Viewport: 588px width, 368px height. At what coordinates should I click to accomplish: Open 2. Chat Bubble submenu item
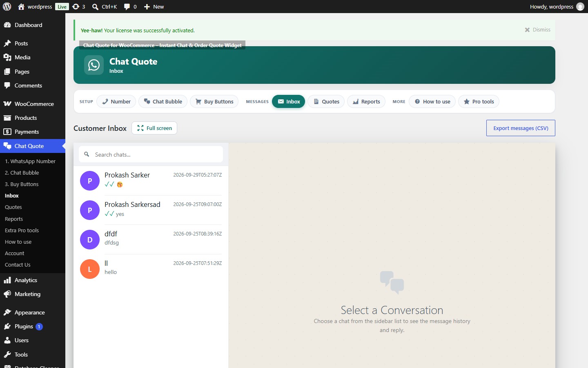point(22,173)
